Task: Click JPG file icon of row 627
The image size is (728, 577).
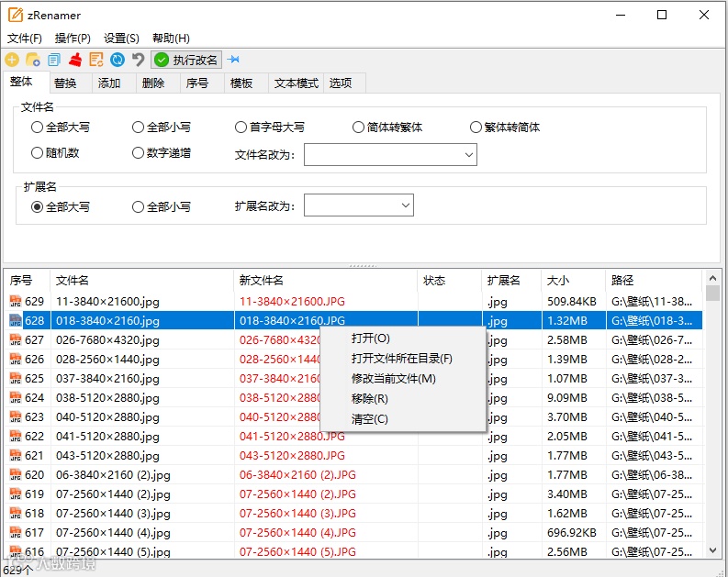Action: click(x=16, y=340)
